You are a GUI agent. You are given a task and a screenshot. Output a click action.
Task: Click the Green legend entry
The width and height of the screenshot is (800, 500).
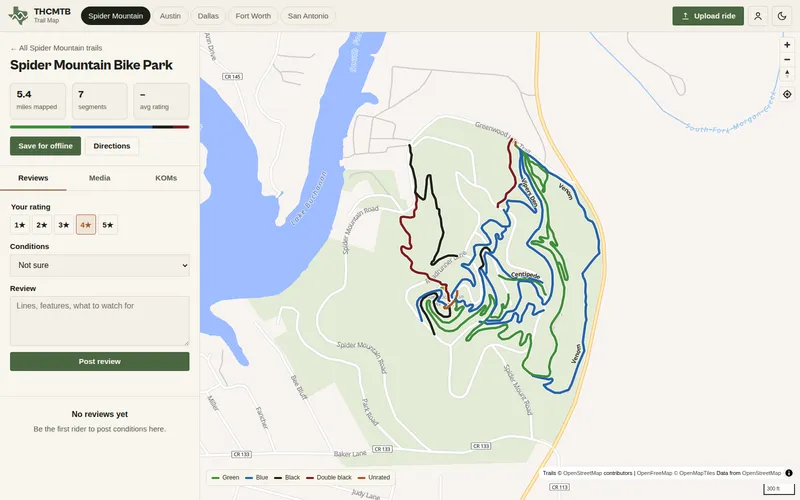point(225,478)
